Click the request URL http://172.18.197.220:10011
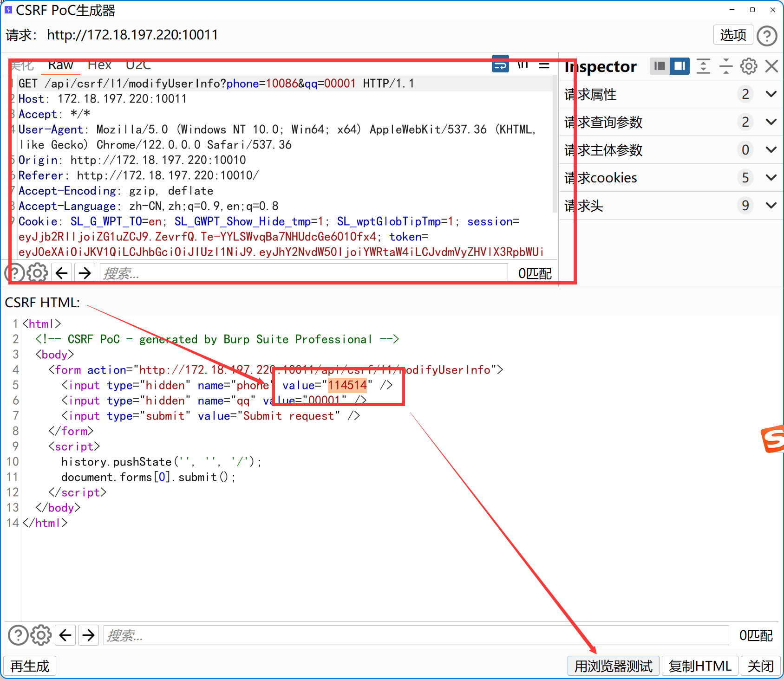 133,35
